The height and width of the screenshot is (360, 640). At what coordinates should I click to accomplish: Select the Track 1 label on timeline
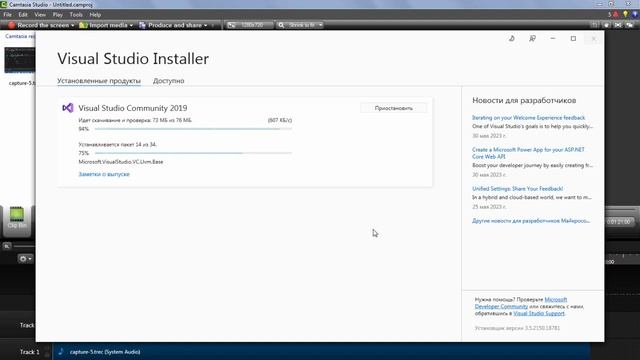[x=30, y=352]
